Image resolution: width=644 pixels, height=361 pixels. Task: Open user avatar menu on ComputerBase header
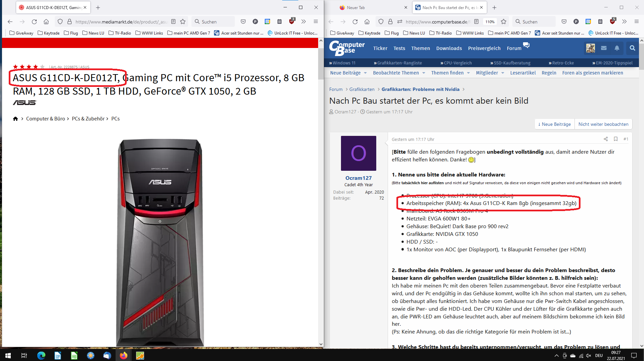point(591,48)
